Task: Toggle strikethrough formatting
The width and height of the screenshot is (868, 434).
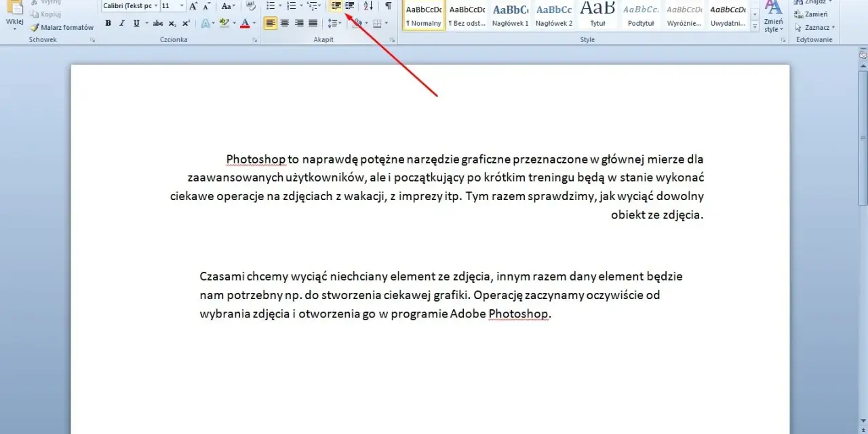Action: 158,23
